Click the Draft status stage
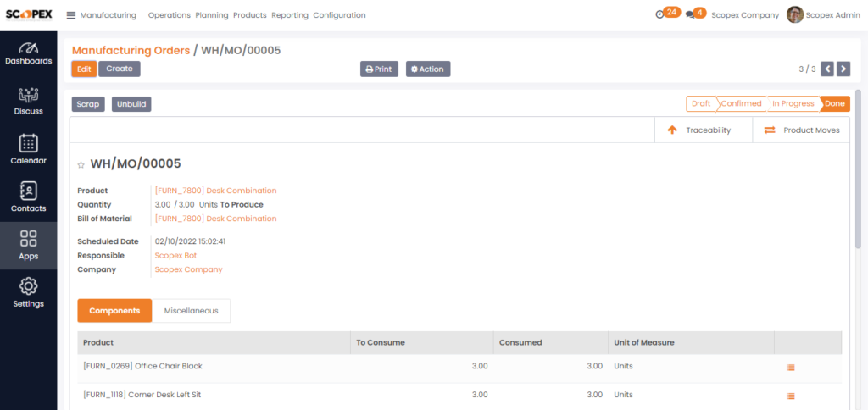 point(701,103)
